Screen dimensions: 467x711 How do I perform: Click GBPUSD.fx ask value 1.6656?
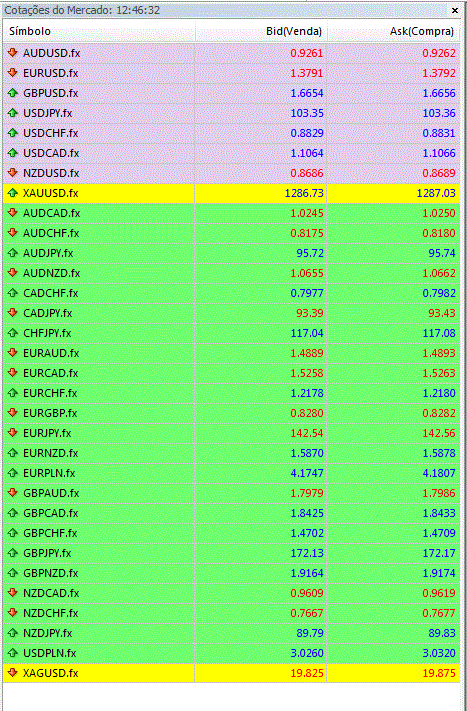(x=439, y=93)
